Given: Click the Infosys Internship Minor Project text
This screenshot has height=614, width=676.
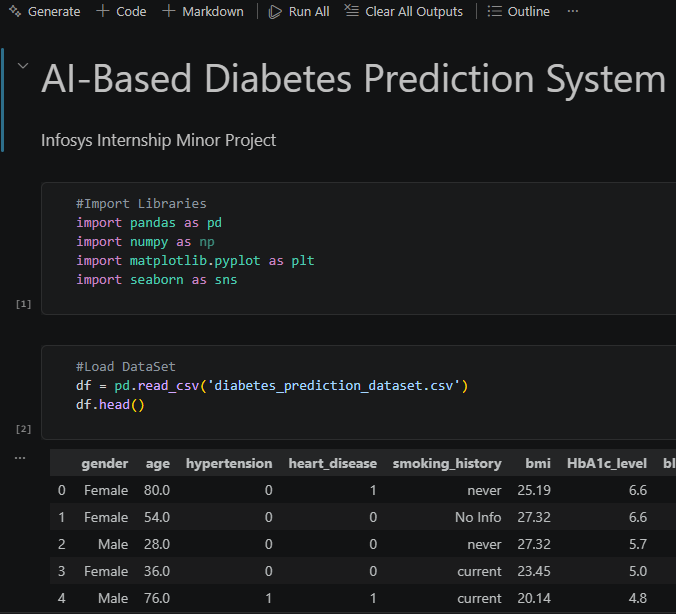Looking at the screenshot, I should [x=159, y=141].
